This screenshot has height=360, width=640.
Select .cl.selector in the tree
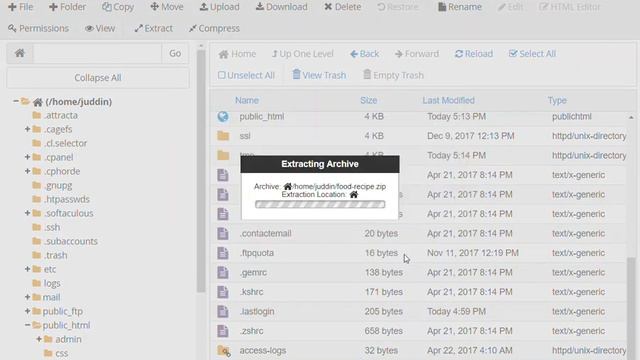coord(65,143)
